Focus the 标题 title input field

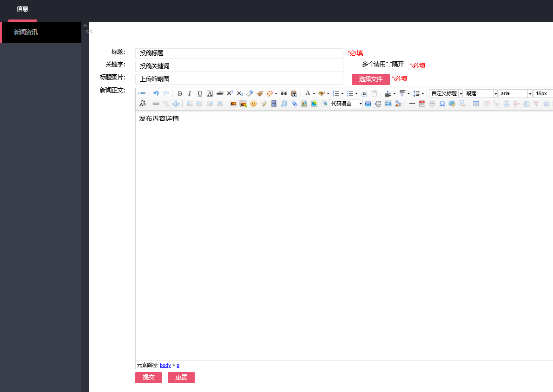point(239,53)
